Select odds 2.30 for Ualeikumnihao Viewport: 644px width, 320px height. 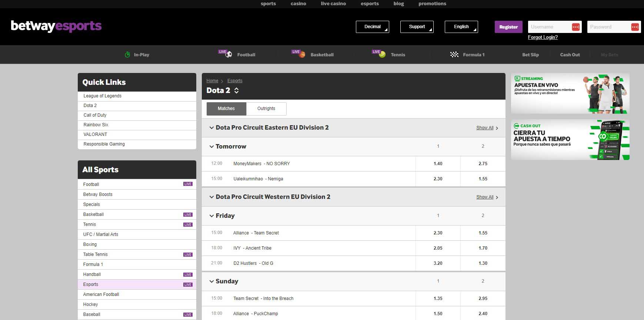tap(438, 179)
